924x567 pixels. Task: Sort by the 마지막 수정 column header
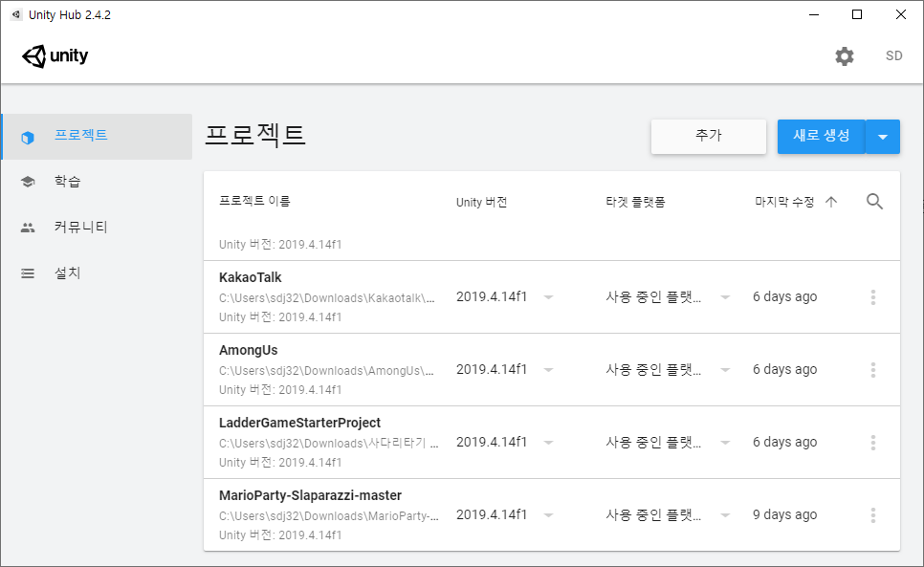pos(784,202)
